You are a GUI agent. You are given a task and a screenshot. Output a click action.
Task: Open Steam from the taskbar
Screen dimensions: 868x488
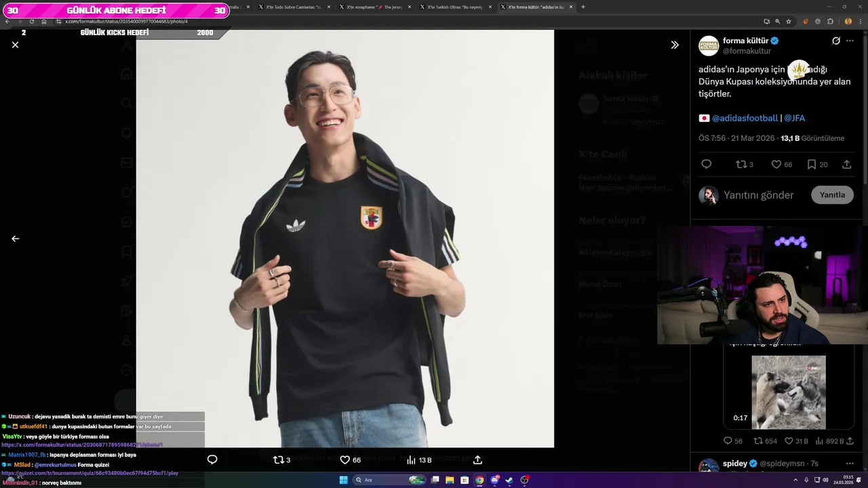(510, 480)
